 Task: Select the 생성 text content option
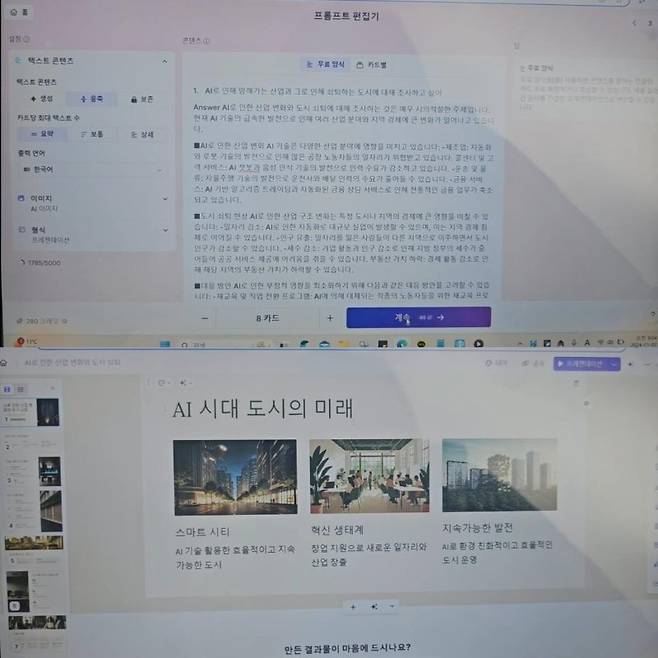tap(42, 99)
